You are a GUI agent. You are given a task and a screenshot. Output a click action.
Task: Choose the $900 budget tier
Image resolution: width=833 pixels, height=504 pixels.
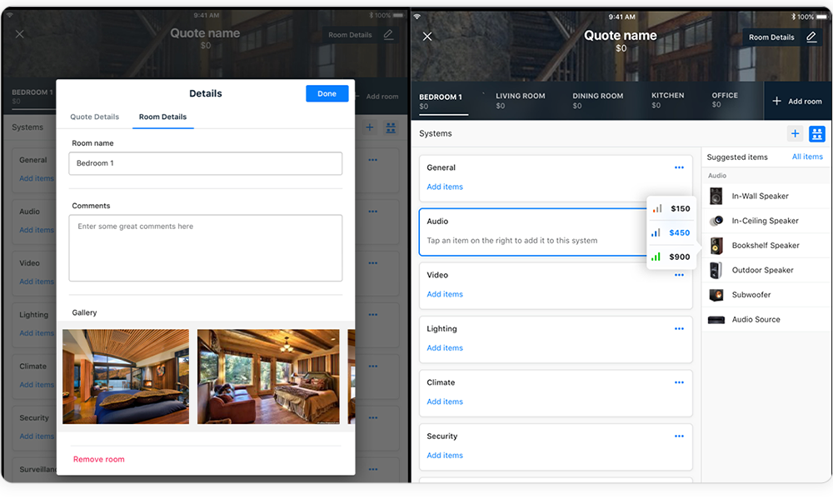671,257
